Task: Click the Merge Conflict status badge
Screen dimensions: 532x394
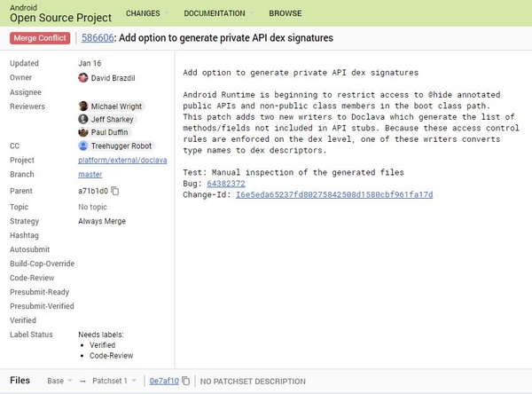Action: (41, 39)
